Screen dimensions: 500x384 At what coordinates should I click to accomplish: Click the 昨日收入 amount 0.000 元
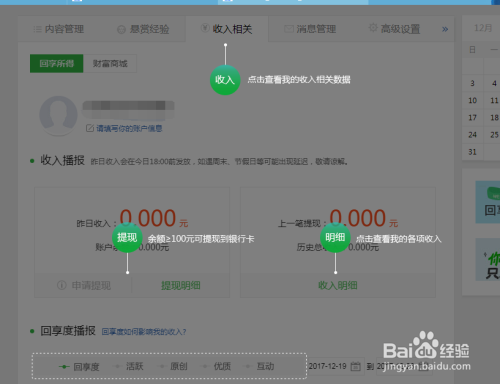[154, 218]
